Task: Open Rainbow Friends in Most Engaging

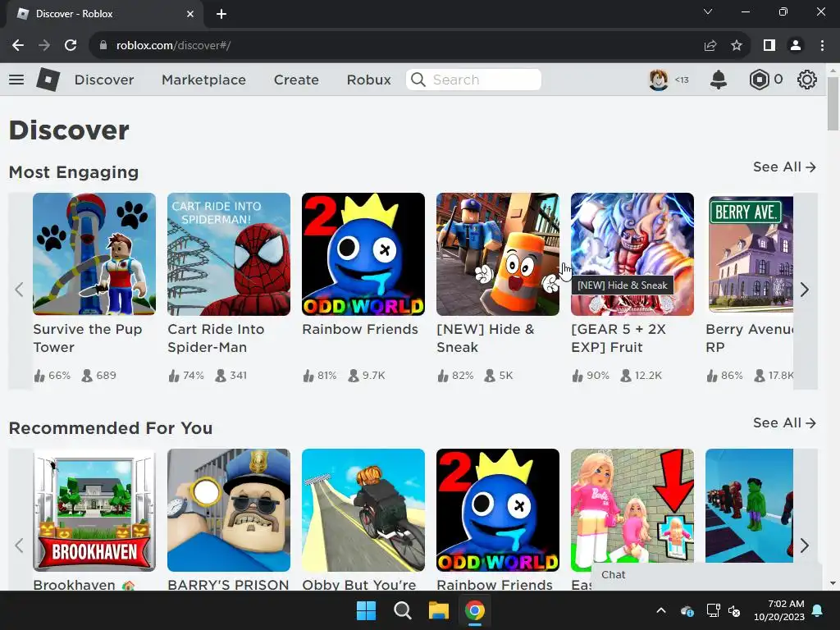Action: pos(363,254)
